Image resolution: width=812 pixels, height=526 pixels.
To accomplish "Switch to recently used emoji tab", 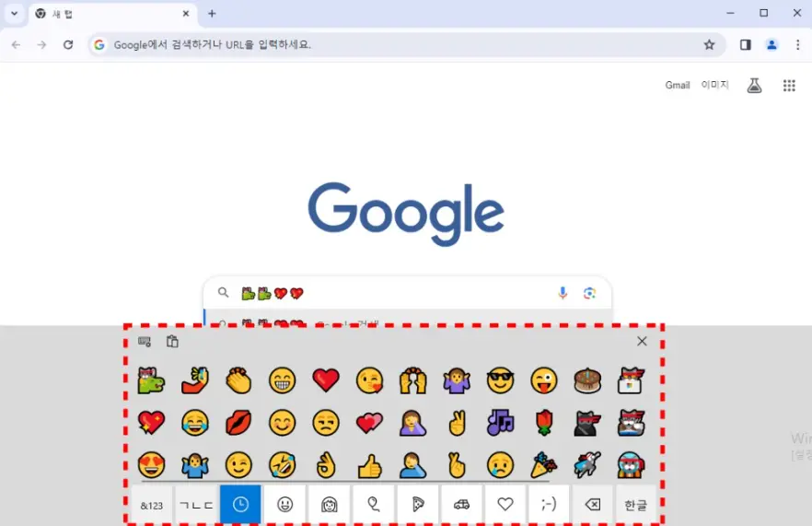I will coord(240,505).
